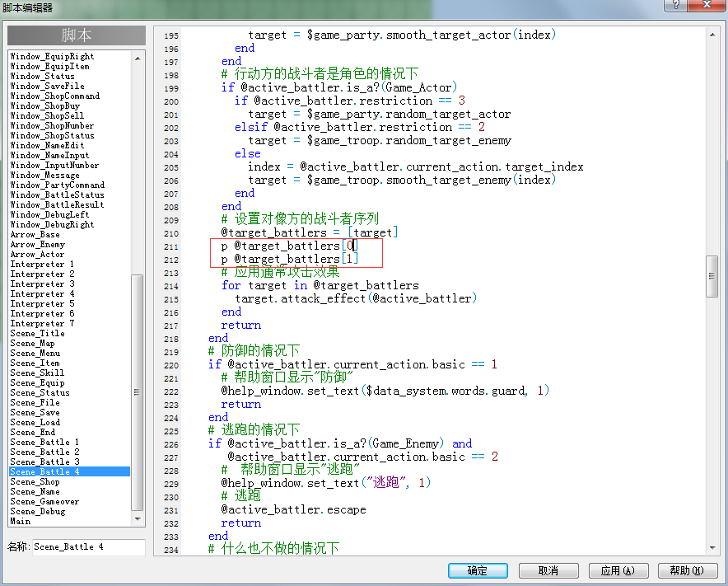Close the 脚本编辑器 window
Viewport: 728px width, 586px height.
coord(707,5)
